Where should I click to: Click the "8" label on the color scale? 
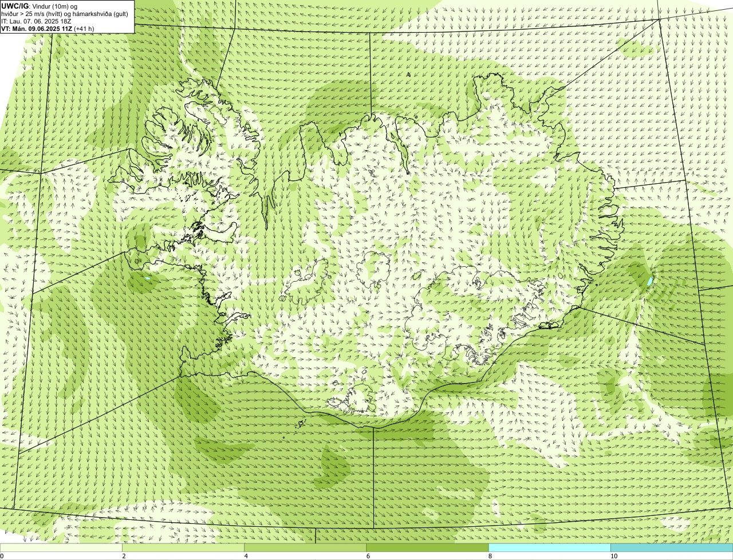(x=490, y=556)
